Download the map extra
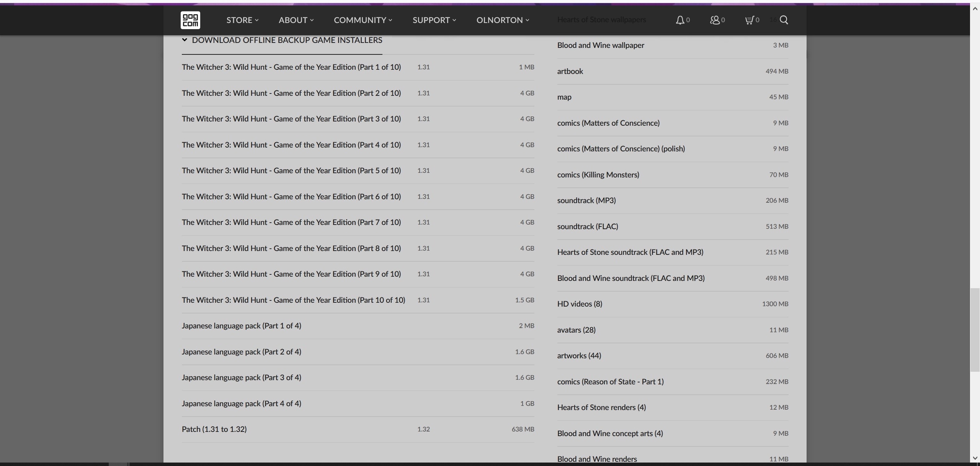 click(x=673, y=97)
